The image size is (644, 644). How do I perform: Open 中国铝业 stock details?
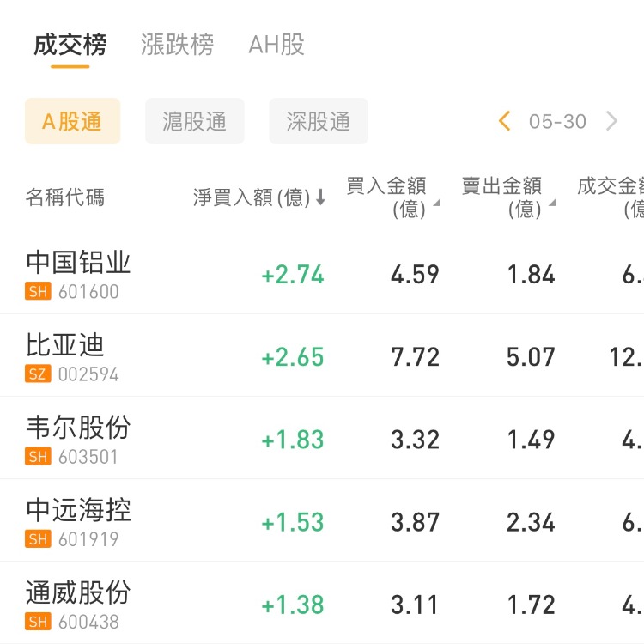click(x=78, y=262)
